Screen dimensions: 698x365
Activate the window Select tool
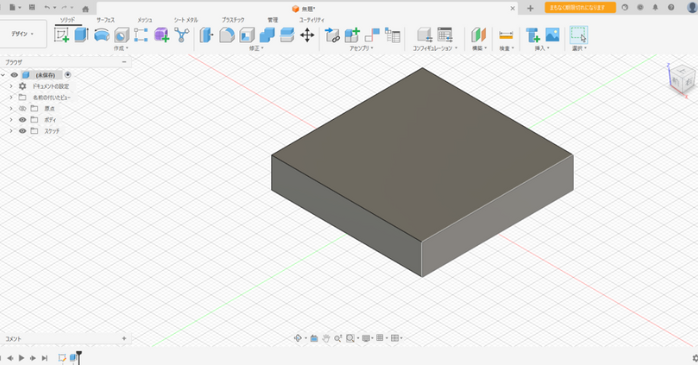(579, 35)
